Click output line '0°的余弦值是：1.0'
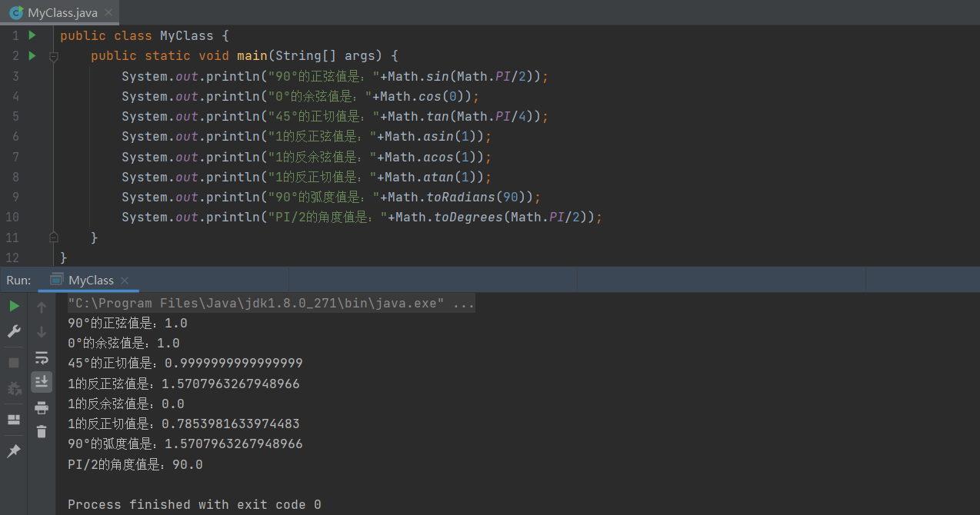This screenshot has height=515, width=980. (124, 344)
